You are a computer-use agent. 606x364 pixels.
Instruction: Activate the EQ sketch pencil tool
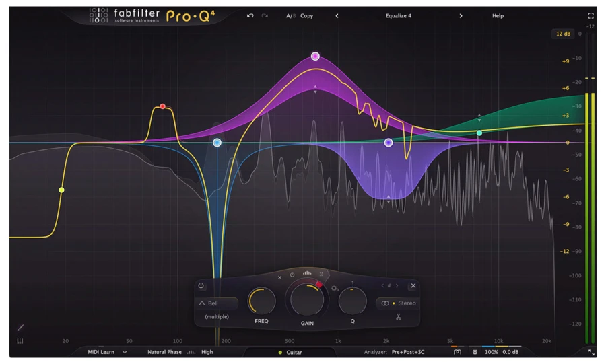[20, 328]
